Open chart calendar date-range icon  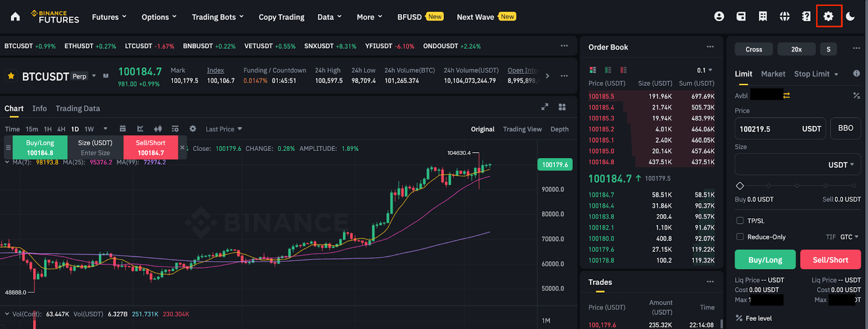tap(123, 129)
